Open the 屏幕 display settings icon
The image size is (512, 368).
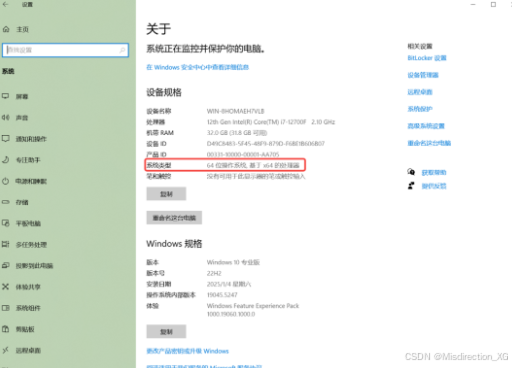[6, 96]
